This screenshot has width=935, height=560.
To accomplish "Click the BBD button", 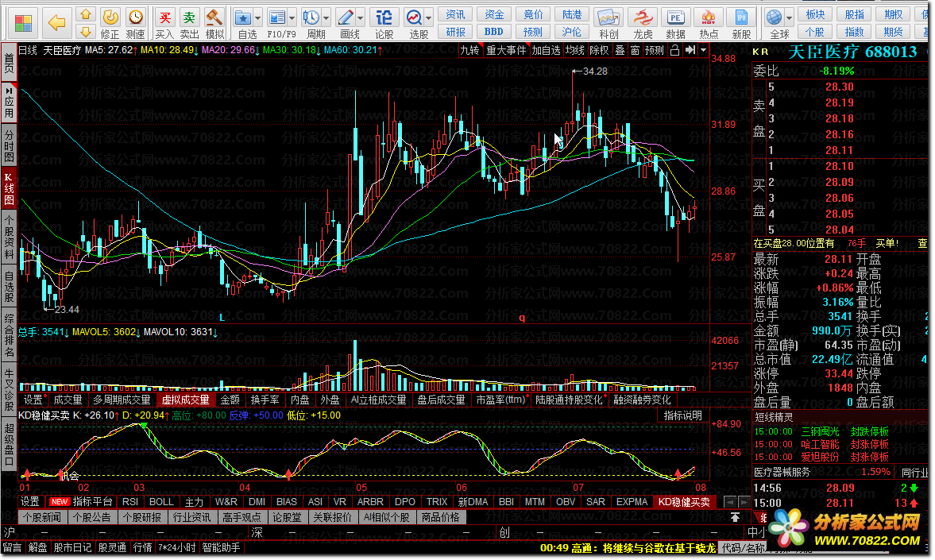I will 494,32.
